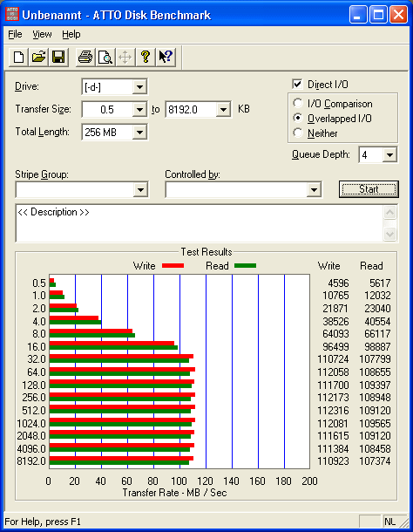
Task: Select Overlapped I/O radio option
Action: coord(298,118)
